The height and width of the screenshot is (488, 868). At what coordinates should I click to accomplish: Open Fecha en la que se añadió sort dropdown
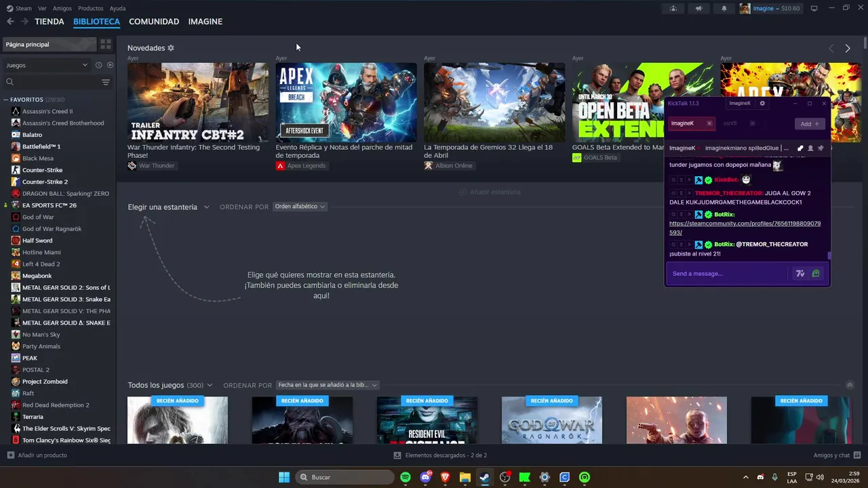(x=327, y=385)
